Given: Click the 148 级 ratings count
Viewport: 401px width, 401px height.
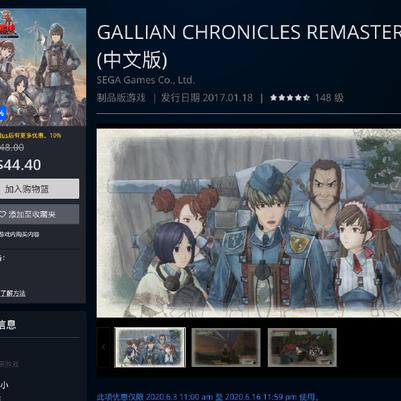Looking at the screenshot, I should (329, 98).
